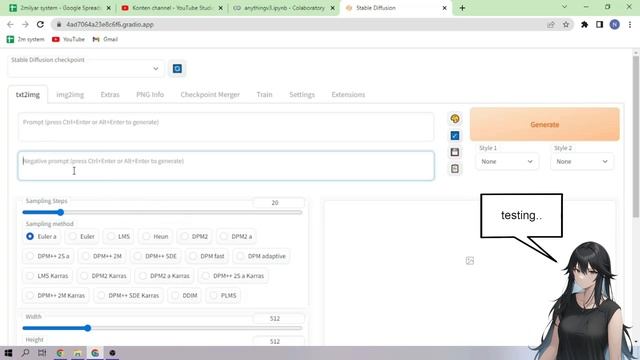Click the Sampling Steps slider handle

60,212
